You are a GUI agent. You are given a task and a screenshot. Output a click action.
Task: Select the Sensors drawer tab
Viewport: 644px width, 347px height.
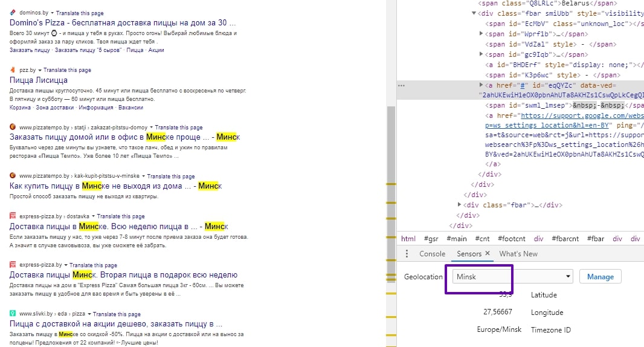[469, 254]
